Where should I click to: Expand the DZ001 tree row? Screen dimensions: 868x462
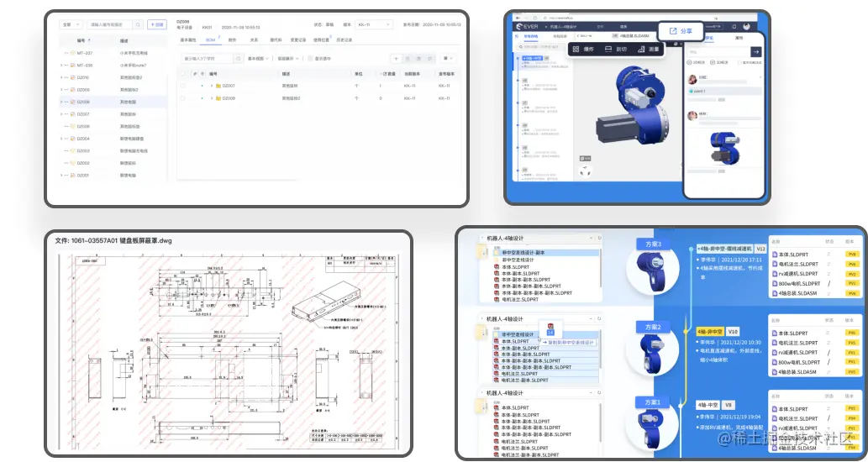pos(61,175)
